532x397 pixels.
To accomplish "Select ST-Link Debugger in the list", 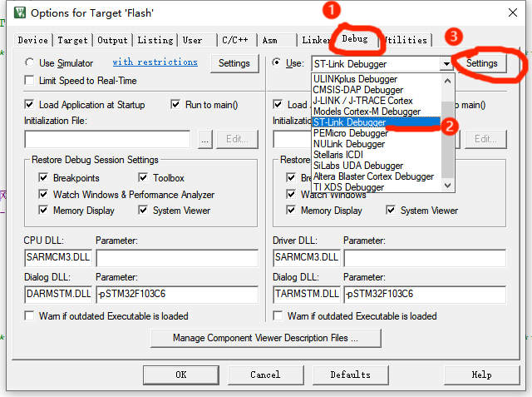I will 377,122.
